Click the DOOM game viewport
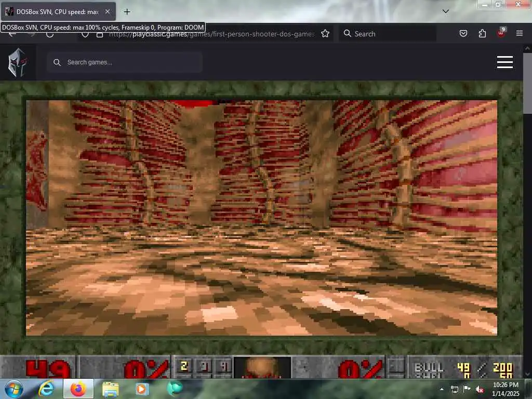Viewport: 532px width, 399px height. (262, 218)
